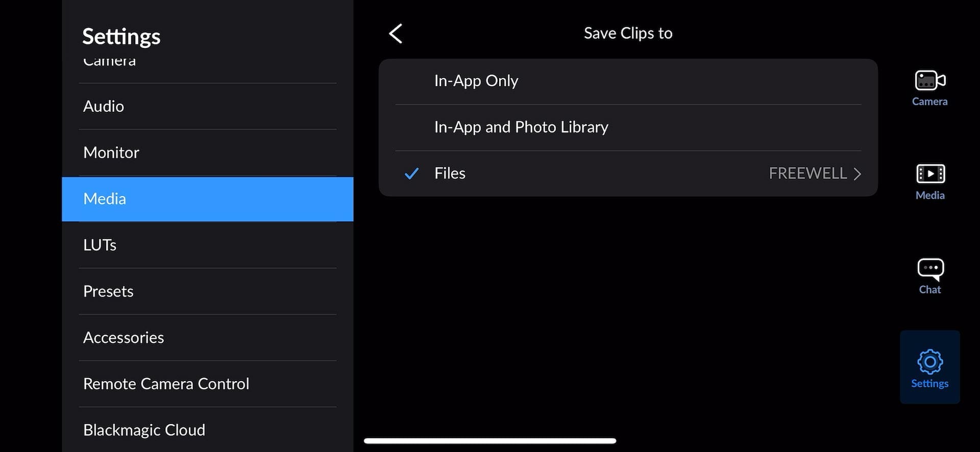The height and width of the screenshot is (452, 980).
Task: Open LUTs settings section
Action: [100, 245]
